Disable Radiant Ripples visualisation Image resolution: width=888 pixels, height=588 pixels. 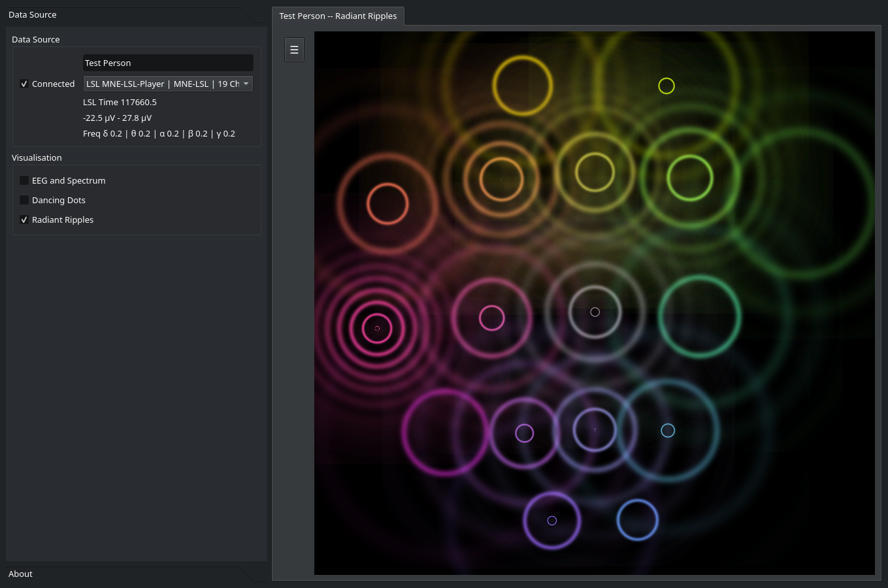click(x=24, y=220)
